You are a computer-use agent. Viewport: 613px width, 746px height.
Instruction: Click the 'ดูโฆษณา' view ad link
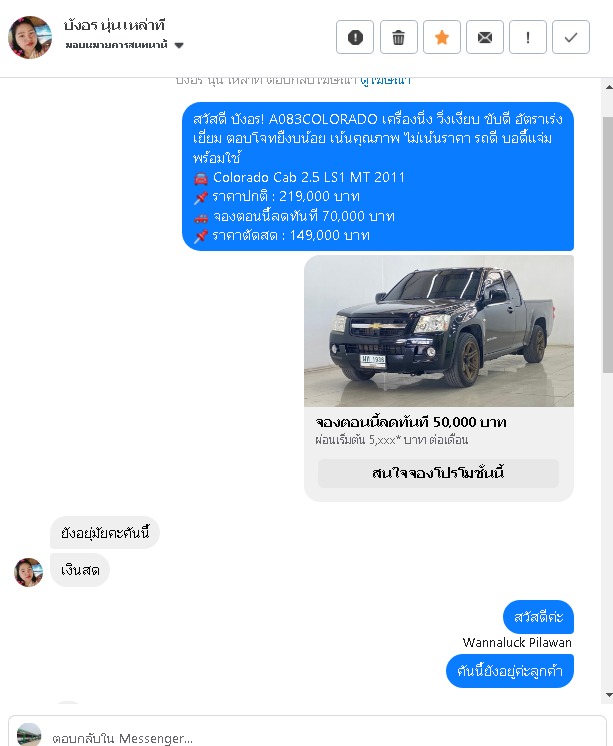click(386, 80)
